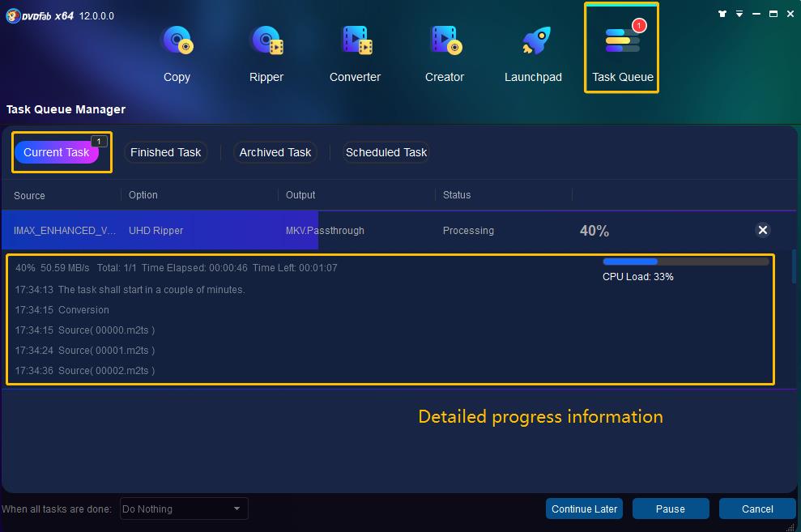This screenshot has width=801, height=532.
Task: Click the skin theme shirt icon
Action: click(x=722, y=14)
